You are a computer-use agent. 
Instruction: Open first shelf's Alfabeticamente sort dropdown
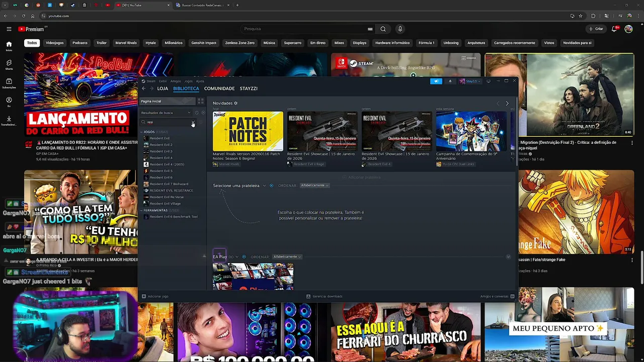point(314,186)
